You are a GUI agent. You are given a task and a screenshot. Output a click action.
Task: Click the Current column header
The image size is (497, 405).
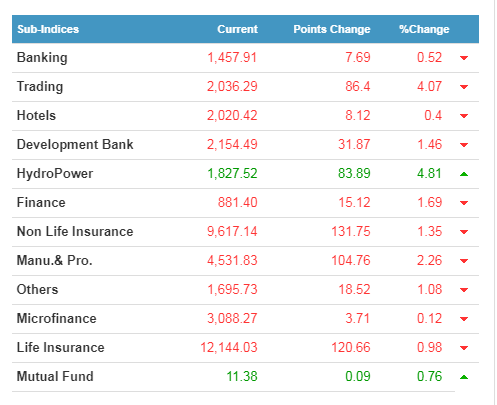coord(238,29)
